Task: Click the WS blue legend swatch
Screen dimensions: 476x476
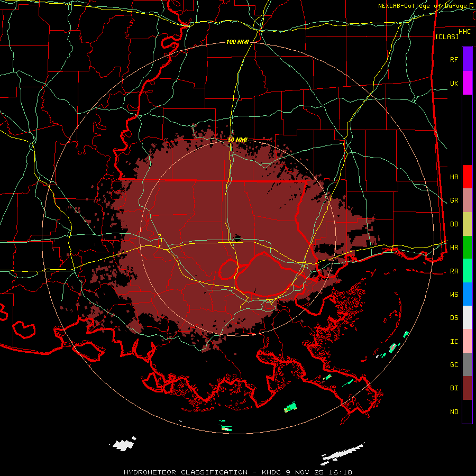Action: 467,294
